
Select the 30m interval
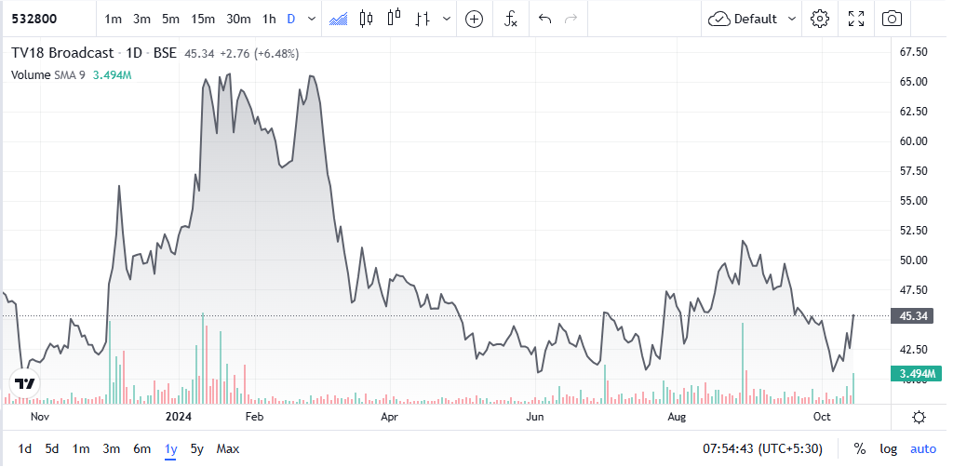[238, 19]
